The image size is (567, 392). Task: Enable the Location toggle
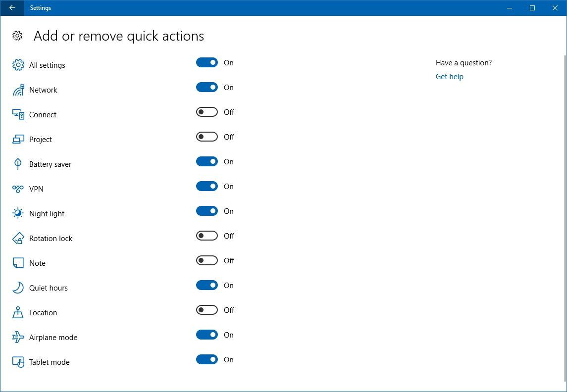click(x=206, y=310)
